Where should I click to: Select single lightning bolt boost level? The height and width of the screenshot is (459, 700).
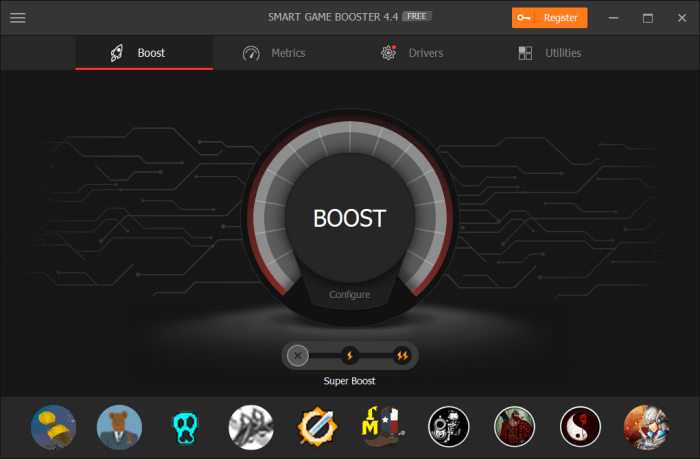350,356
